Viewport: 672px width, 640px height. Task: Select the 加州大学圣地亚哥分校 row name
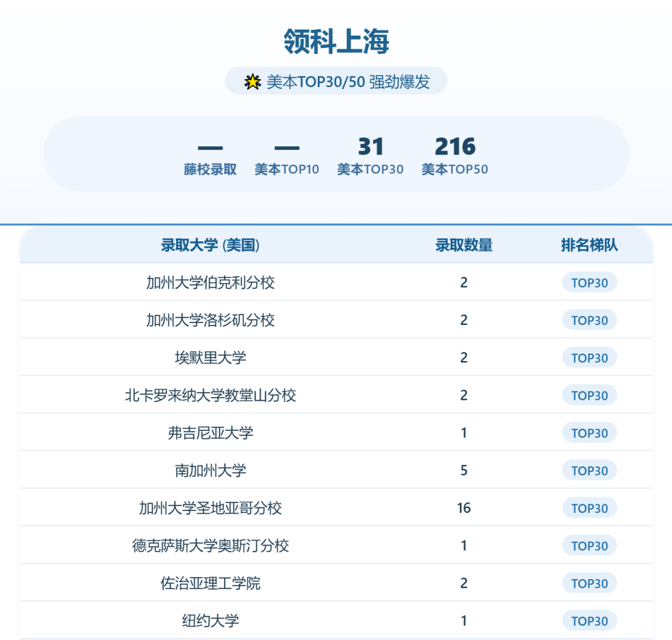click(x=210, y=508)
